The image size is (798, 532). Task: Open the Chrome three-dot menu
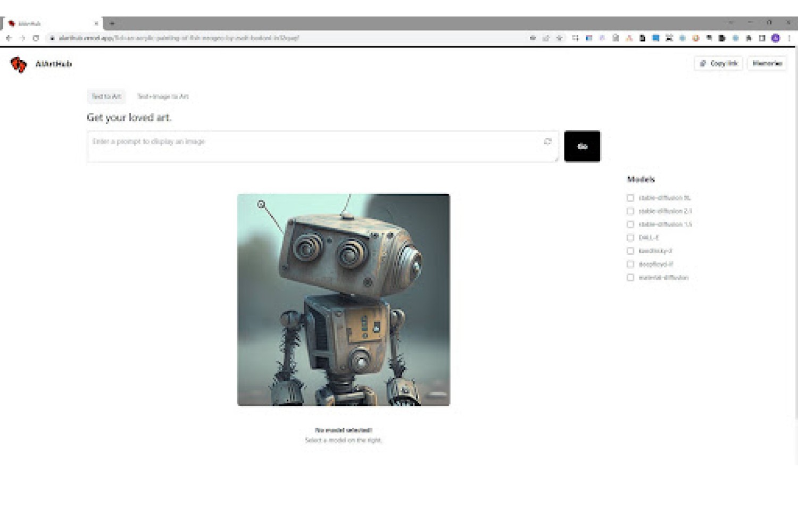pyautogui.click(x=789, y=38)
